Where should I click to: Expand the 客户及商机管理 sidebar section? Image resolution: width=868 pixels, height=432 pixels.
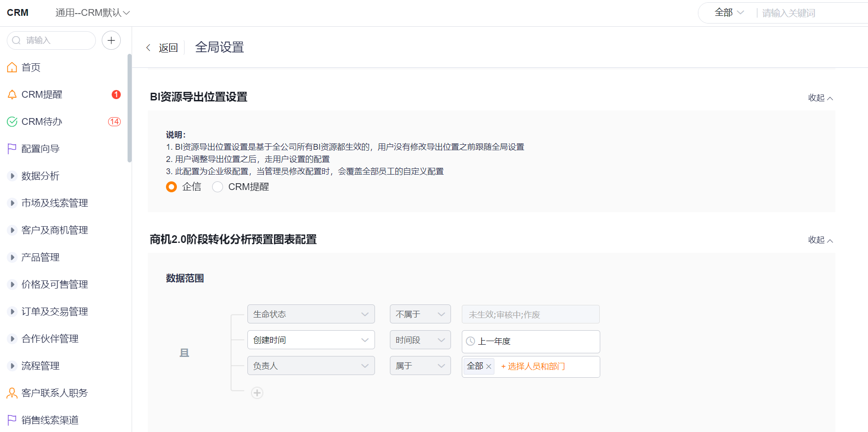(x=54, y=230)
